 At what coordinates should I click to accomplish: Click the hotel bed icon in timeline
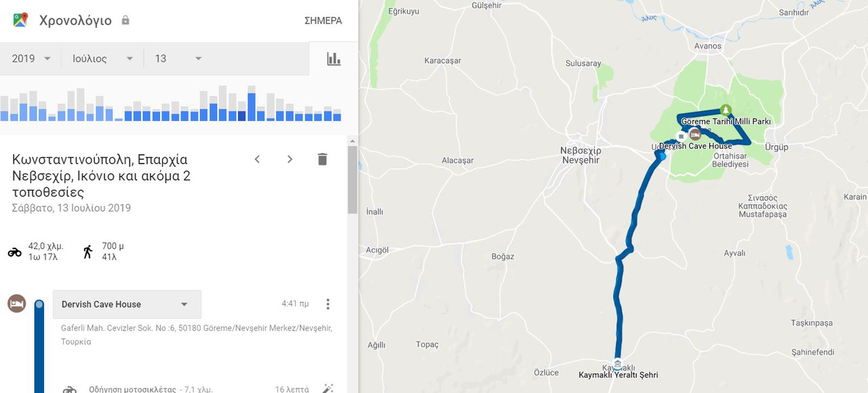[x=16, y=303]
